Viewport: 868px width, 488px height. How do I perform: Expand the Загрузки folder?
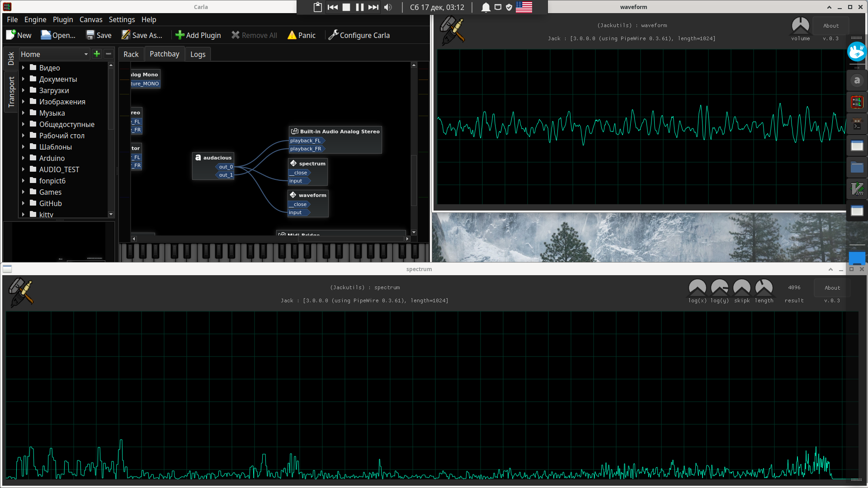tap(23, 90)
